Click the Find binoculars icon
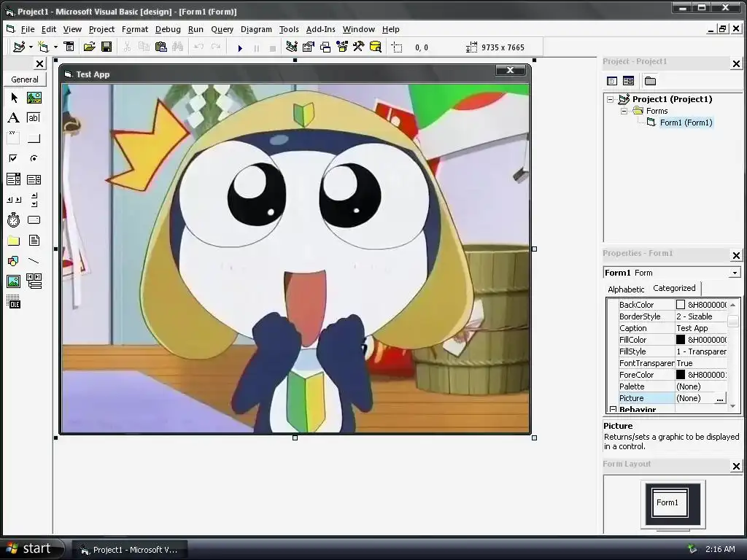Image resolution: width=747 pixels, height=560 pixels. click(178, 47)
